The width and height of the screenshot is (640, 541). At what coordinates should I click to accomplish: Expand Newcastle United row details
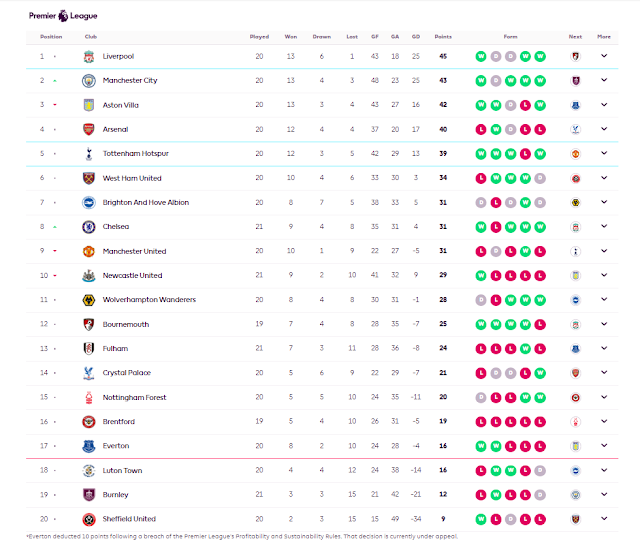[604, 275]
